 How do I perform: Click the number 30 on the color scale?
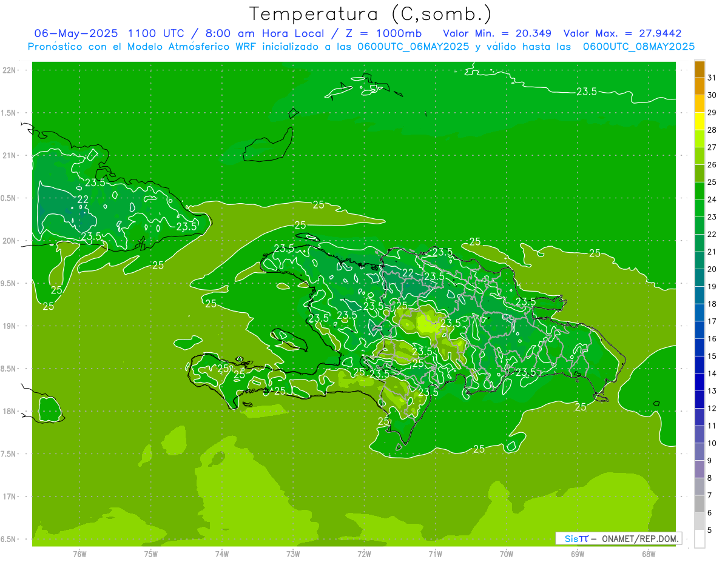(712, 95)
